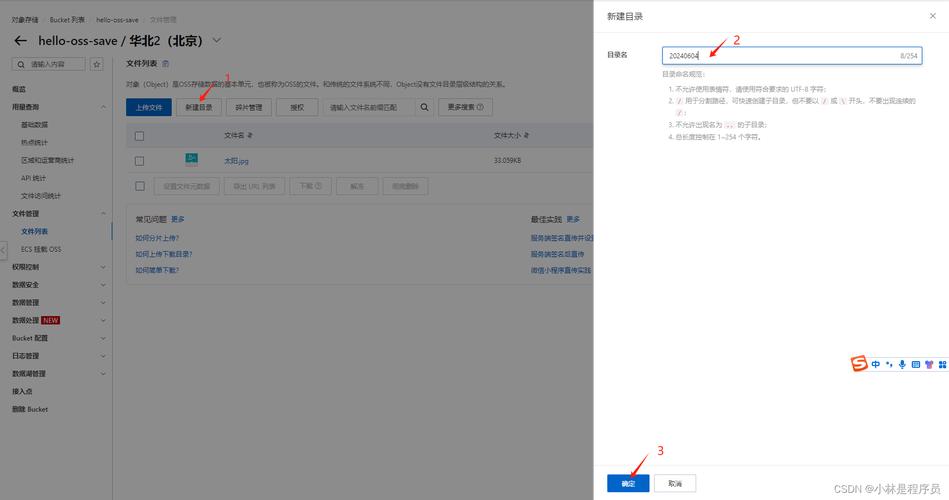The width and height of the screenshot is (949, 500).
Task: Expand the 日志管理 sidebar section
Action: [103, 356]
